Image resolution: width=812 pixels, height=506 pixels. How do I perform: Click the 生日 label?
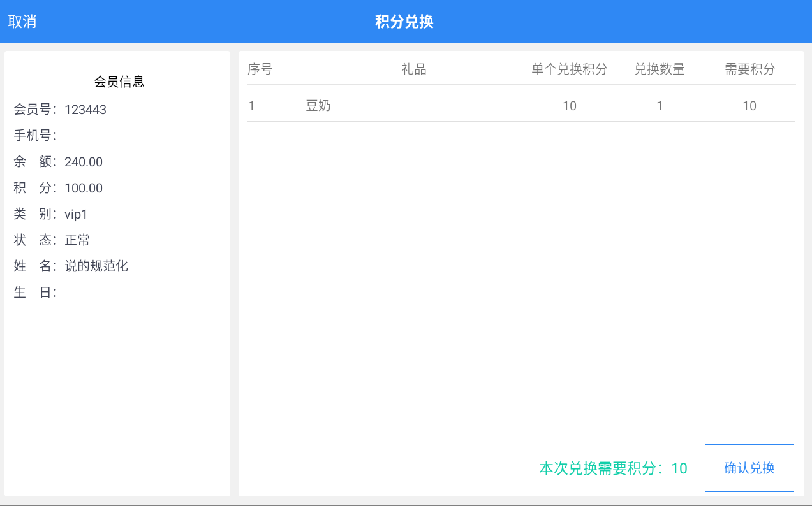pyautogui.click(x=36, y=292)
